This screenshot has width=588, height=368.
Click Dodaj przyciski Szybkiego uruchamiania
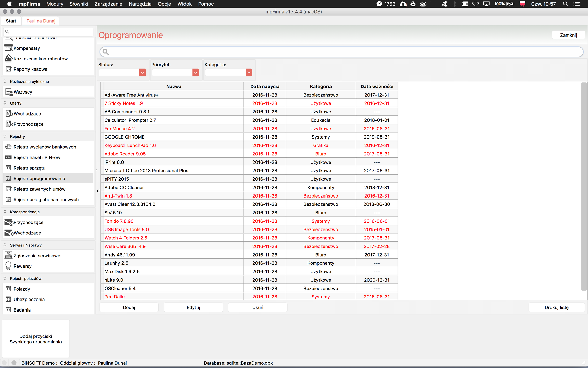pyautogui.click(x=36, y=339)
